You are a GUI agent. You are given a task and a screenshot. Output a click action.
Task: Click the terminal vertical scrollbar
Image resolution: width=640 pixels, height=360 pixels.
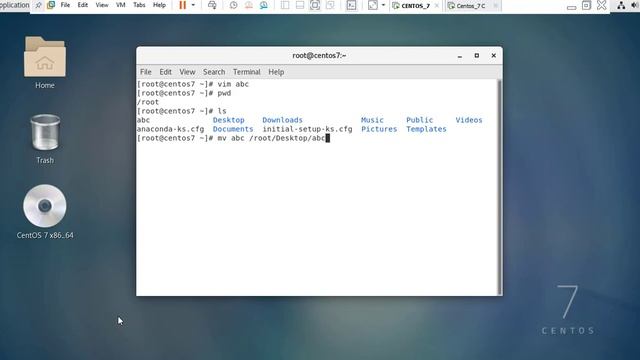pyautogui.click(x=499, y=187)
